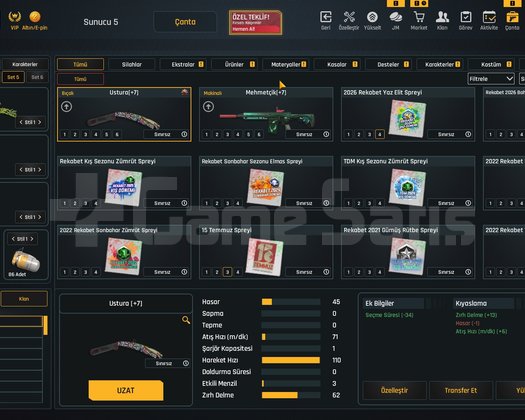Click next style arrow above the grenade
Screen dimensions: 525x420
(32, 239)
